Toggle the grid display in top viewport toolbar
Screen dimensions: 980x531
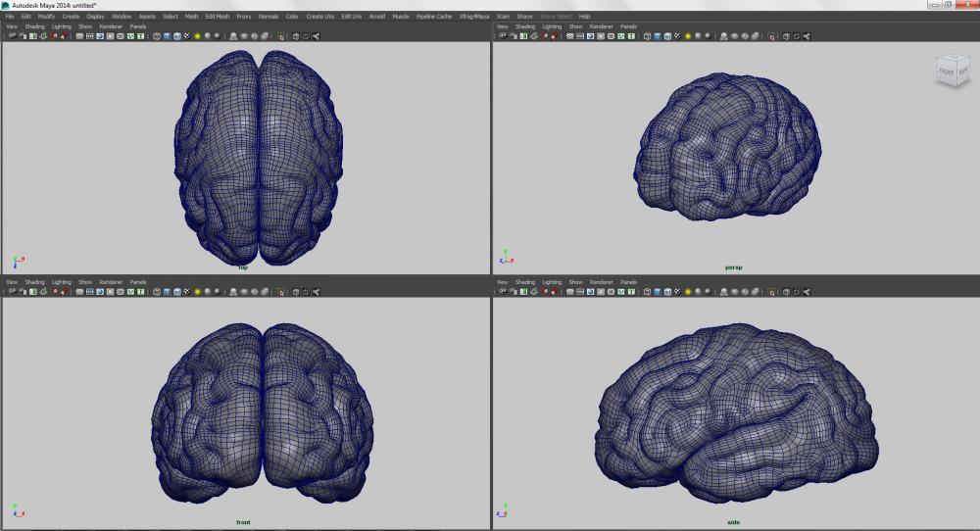(79, 36)
